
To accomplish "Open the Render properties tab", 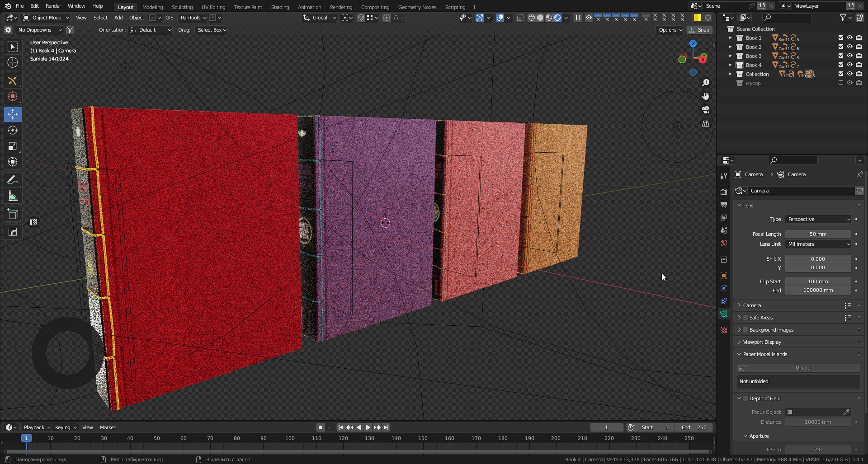I will click(724, 192).
